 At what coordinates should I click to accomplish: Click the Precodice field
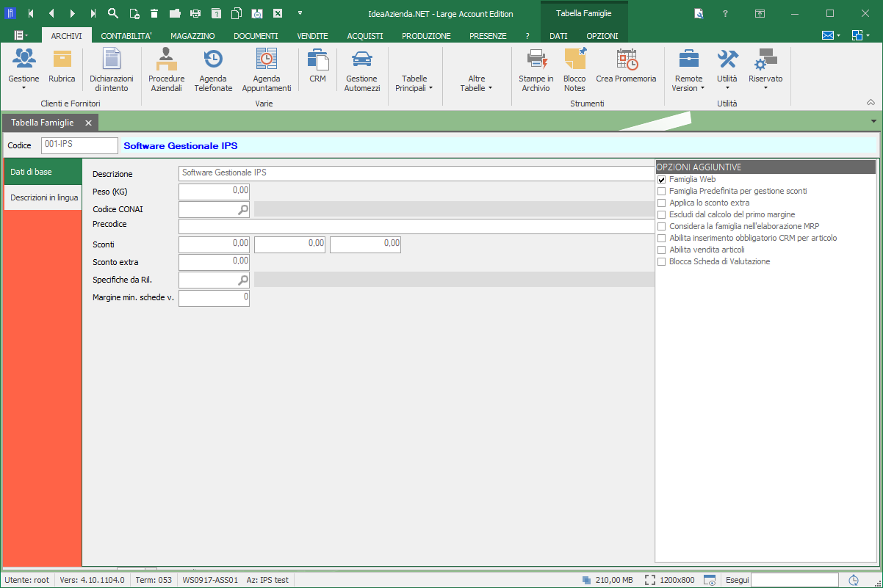tap(417, 227)
